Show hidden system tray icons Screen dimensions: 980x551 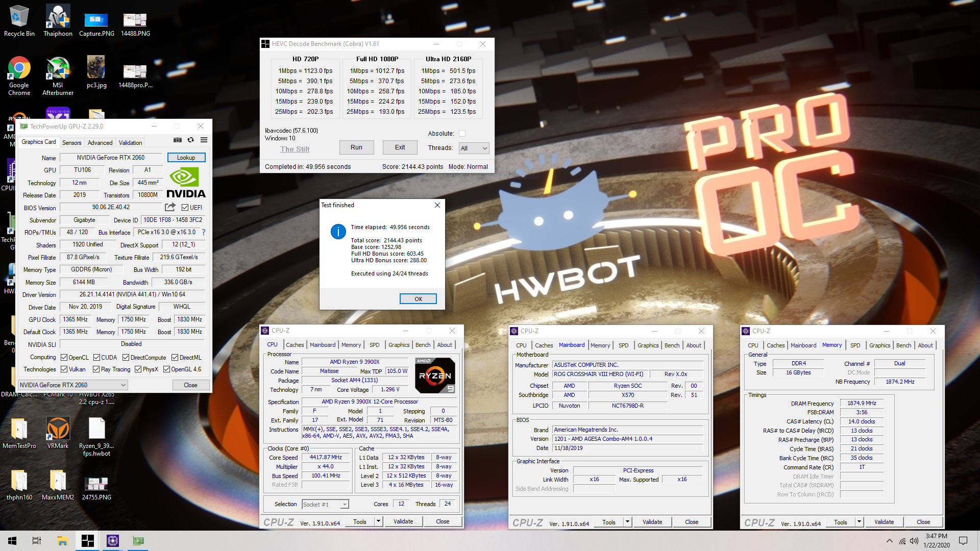pyautogui.click(x=890, y=541)
